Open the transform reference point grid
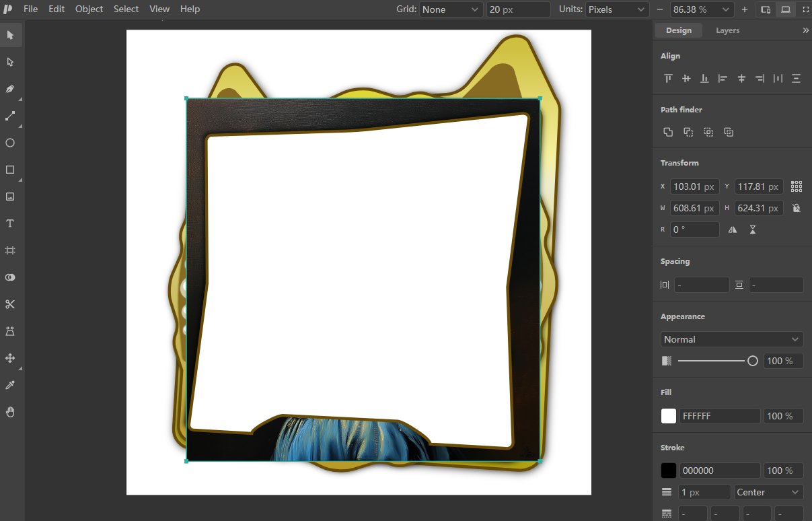This screenshot has width=812, height=521. [x=797, y=186]
